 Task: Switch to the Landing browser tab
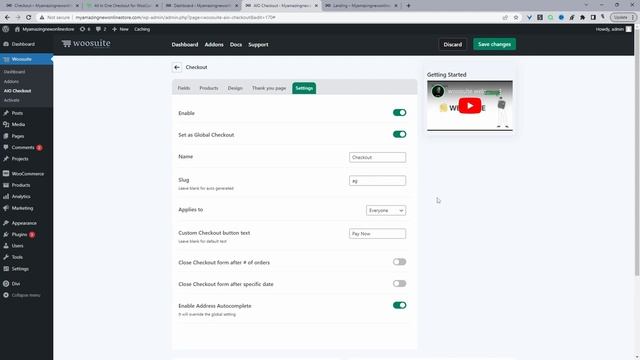point(361,6)
